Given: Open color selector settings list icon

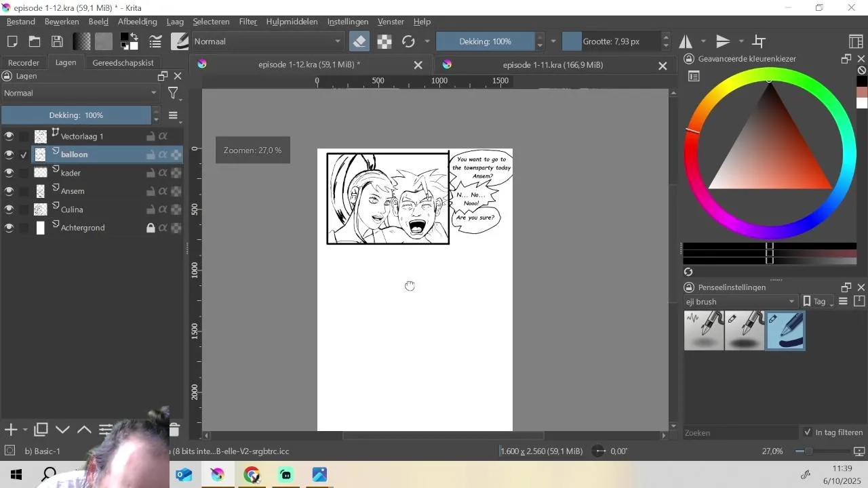Looking at the screenshot, I should click(x=694, y=77).
